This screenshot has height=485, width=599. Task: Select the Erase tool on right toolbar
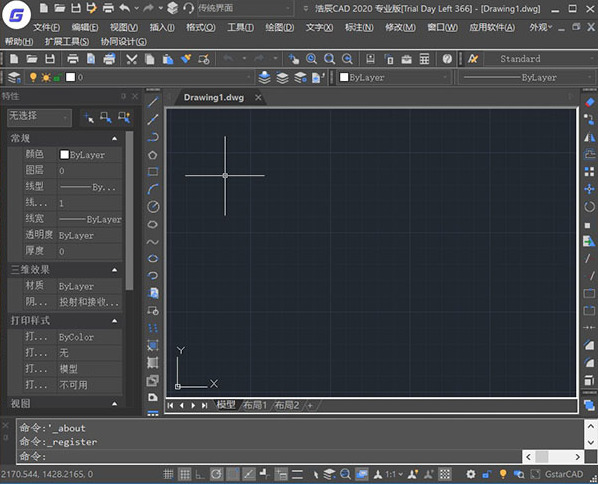(x=589, y=102)
